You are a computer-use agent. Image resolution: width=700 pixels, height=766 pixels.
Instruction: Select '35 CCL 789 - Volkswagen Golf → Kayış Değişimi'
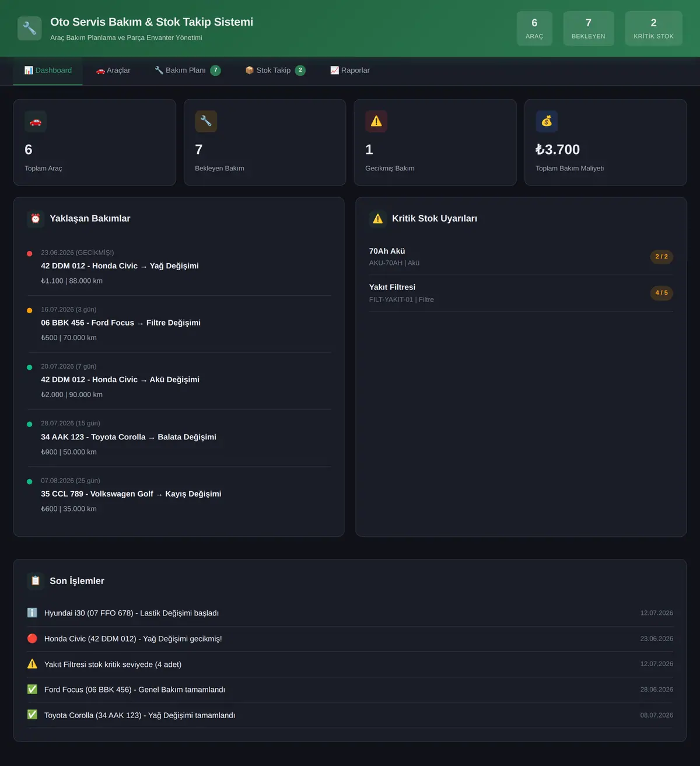131,494
